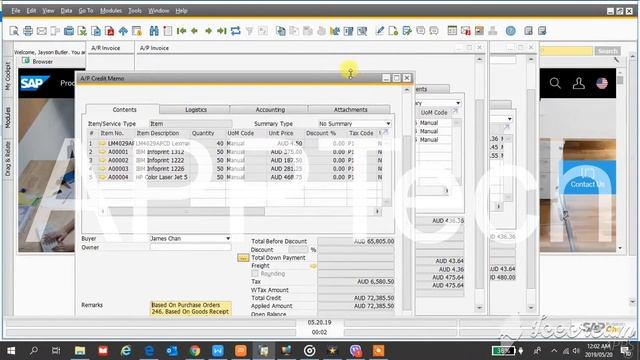Click the A/R Invoice window title
640x360 pixels.
pyautogui.click(x=106, y=48)
